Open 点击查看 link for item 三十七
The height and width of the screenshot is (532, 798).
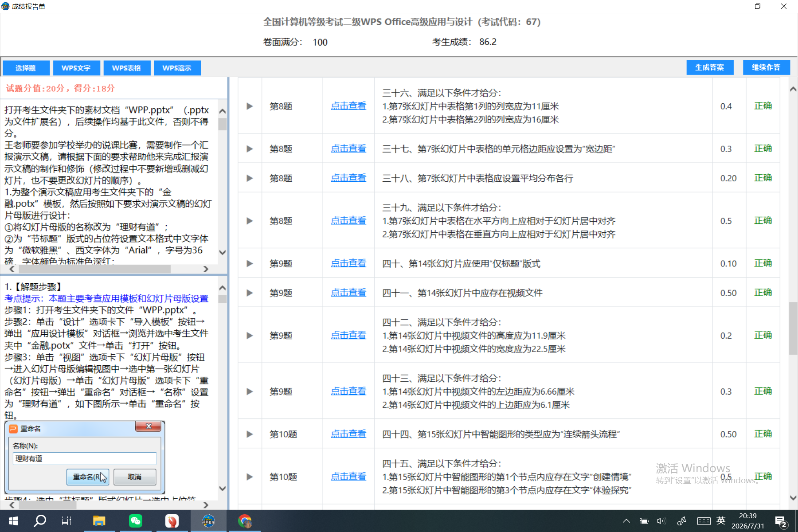tap(348, 149)
